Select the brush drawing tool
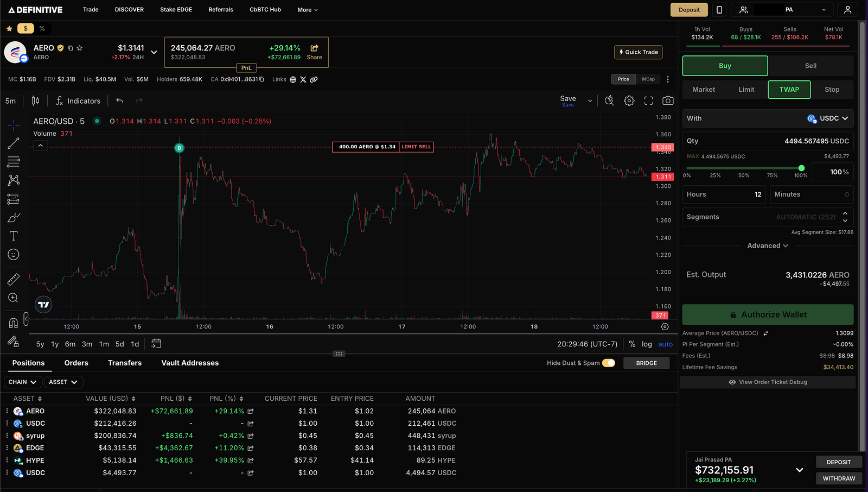 [x=14, y=218]
